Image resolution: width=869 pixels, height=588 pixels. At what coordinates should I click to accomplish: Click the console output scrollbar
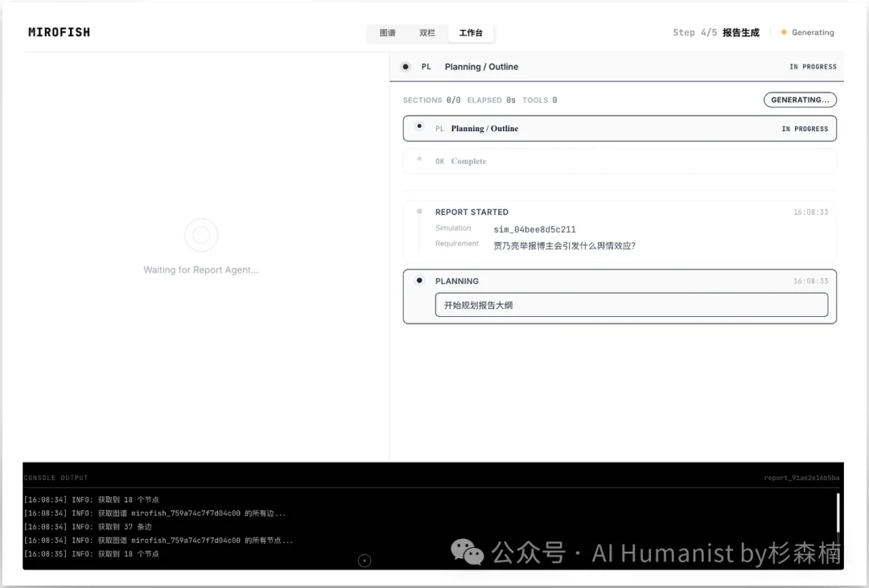click(x=838, y=515)
